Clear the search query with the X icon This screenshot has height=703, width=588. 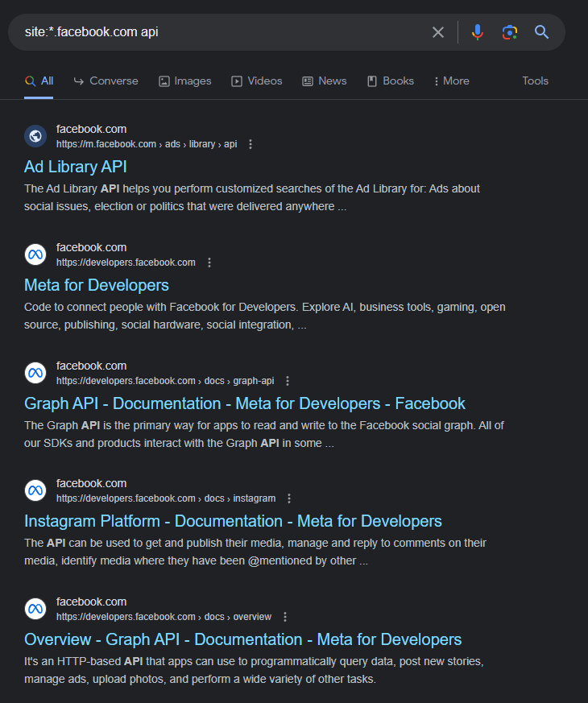[x=437, y=32]
